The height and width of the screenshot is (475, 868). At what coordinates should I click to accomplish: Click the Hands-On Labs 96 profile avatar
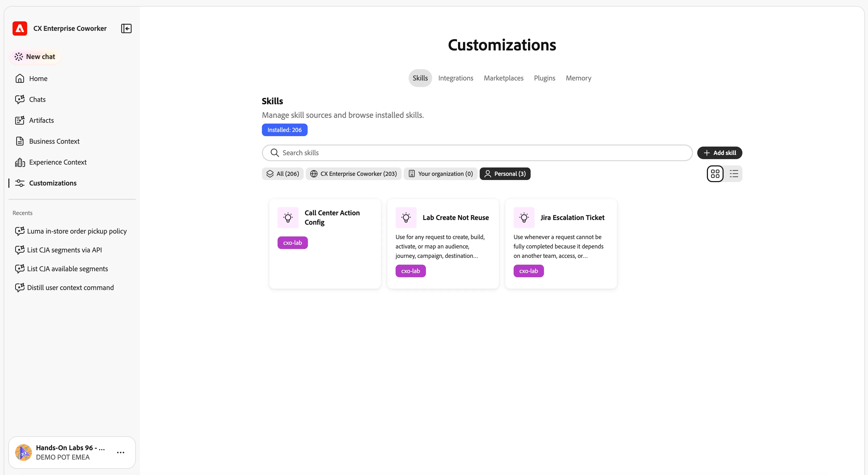pos(23,453)
